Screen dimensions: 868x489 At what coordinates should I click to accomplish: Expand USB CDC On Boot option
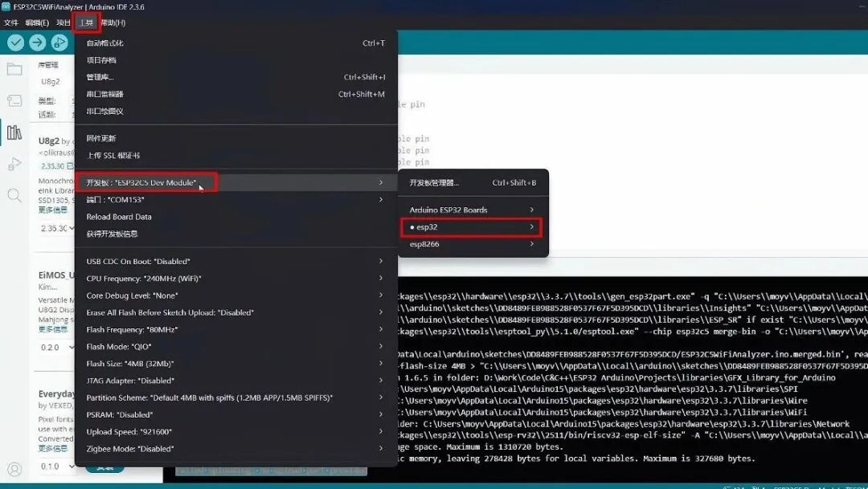[x=235, y=261]
